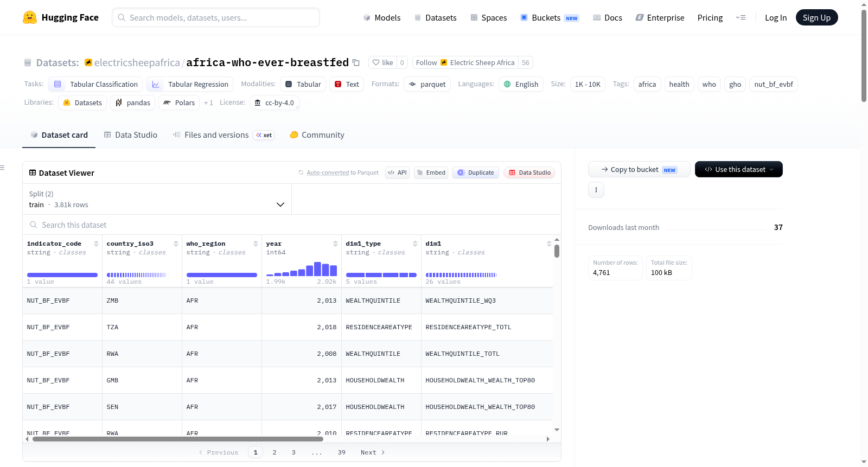
Task: Copy dataset name with copy icon
Action: (x=356, y=62)
